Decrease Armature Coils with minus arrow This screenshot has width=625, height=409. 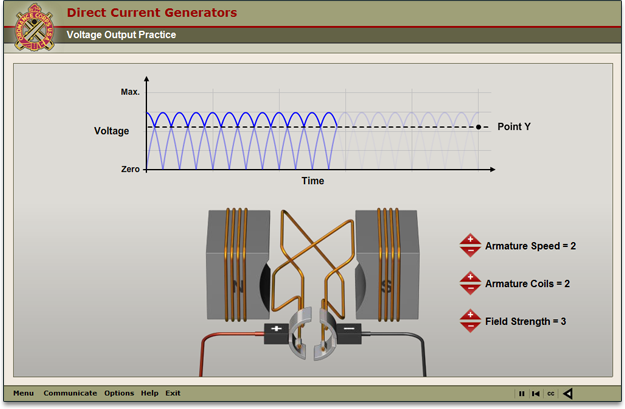point(470,289)
